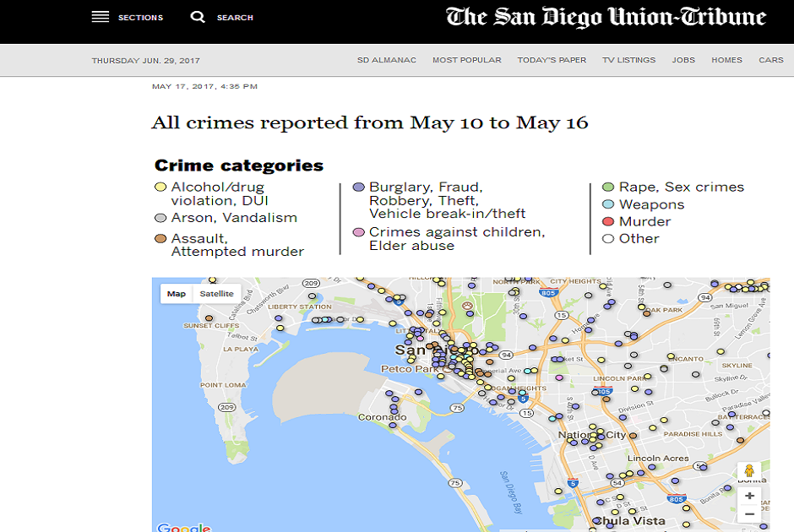Navigate to the Jobs section

pos(683,60)
